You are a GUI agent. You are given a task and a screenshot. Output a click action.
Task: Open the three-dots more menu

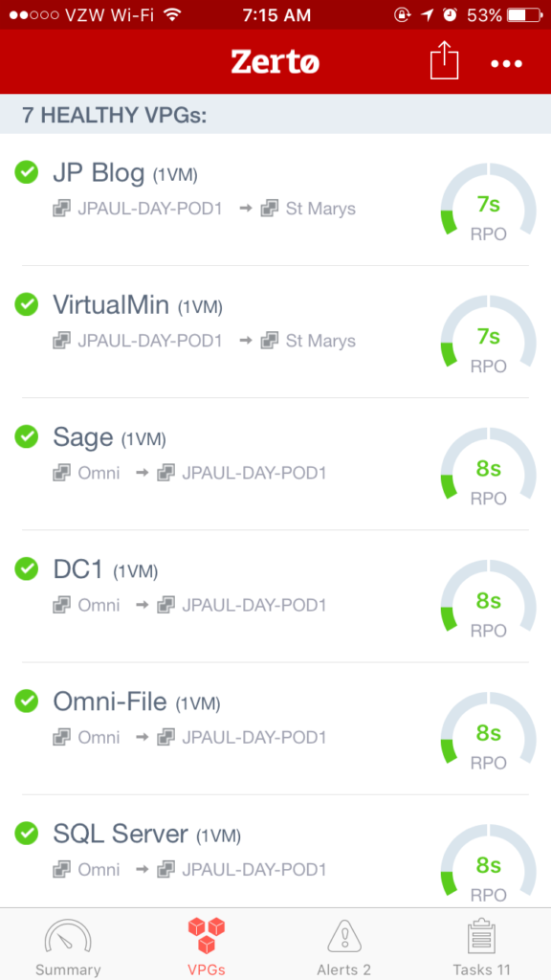pyautogui.click(x=507, y=63)
